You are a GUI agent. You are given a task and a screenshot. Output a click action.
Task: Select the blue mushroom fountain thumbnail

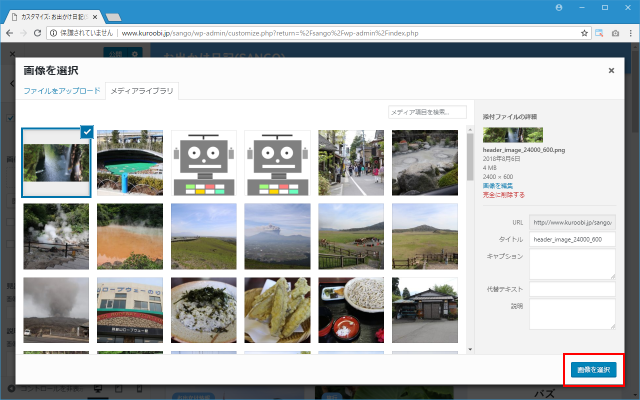(130, 163)
